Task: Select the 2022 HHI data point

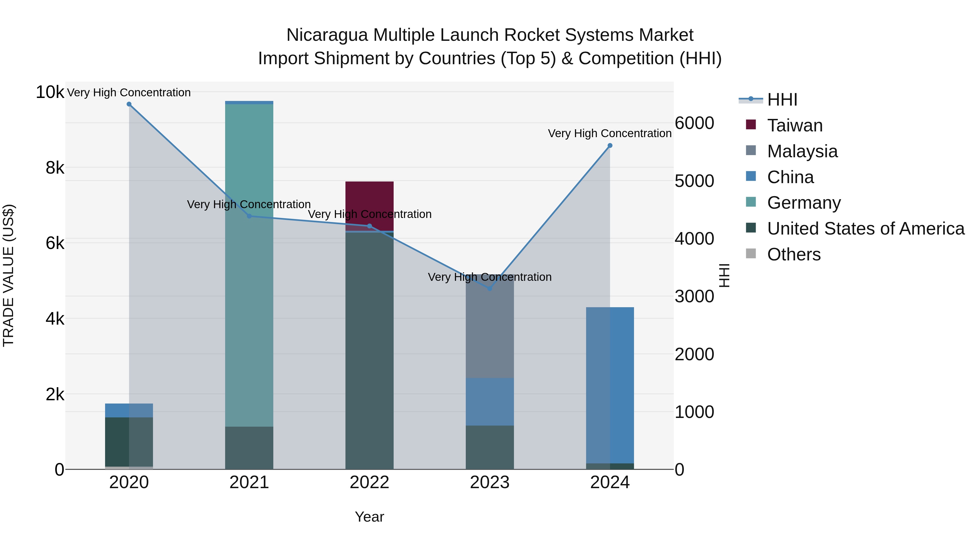Action: 369,226
